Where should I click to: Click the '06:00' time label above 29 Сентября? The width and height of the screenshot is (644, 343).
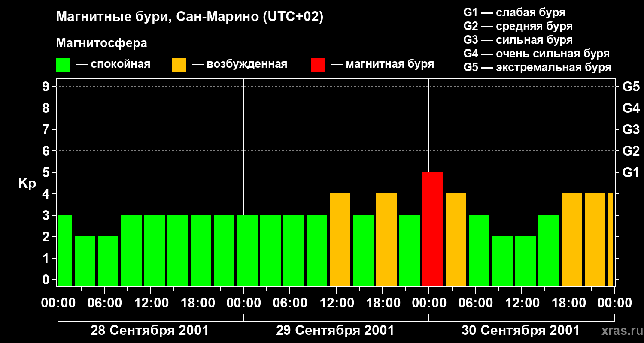pyautogui.click(x=290, y=303)
